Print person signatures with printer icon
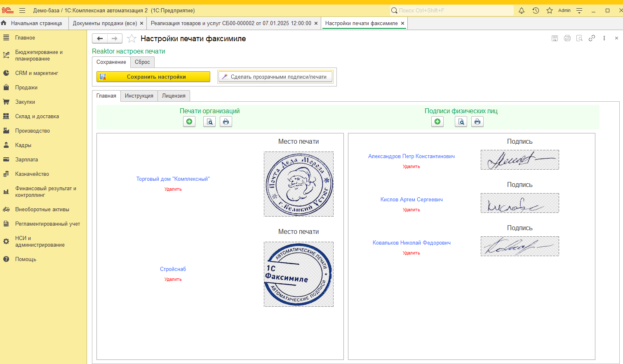Viewport: 623px width, 364px height. tap(477, 122)
